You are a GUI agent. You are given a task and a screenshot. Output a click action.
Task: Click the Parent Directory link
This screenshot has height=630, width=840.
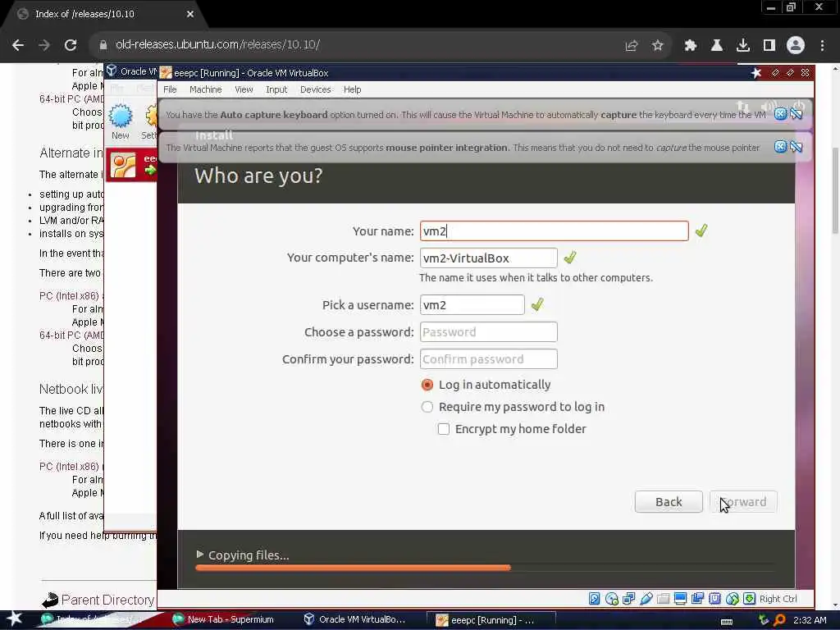107,600
